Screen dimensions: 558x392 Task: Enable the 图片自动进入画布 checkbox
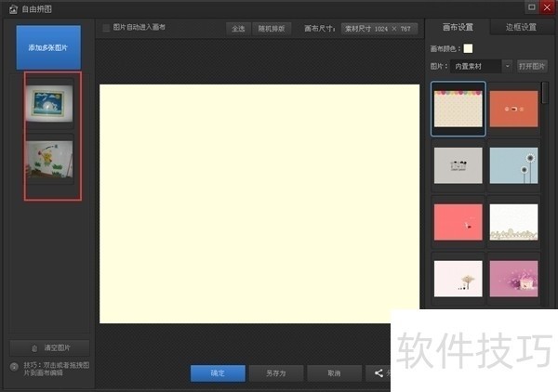tap(106, 28)
